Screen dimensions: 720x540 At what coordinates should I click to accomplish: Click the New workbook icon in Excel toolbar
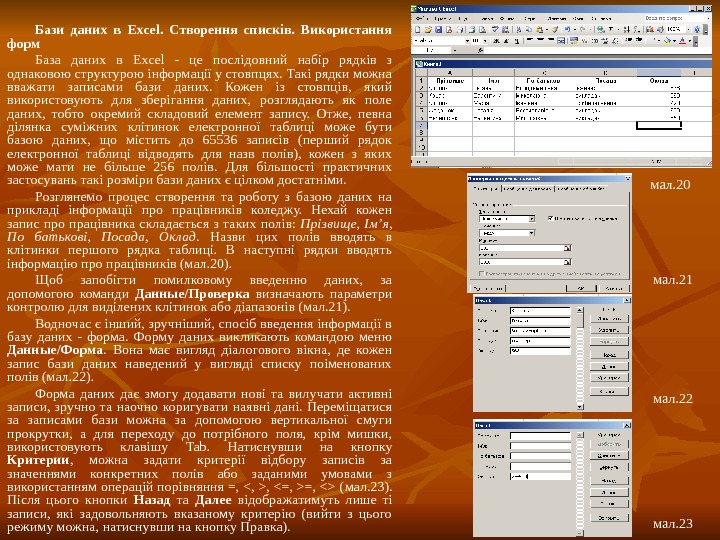[x=417, y=29]
